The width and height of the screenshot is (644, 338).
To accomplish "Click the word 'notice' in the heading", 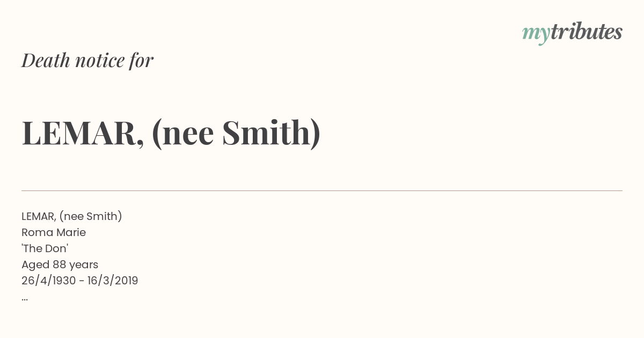I will pyautogui.click(x=100, y=61).
